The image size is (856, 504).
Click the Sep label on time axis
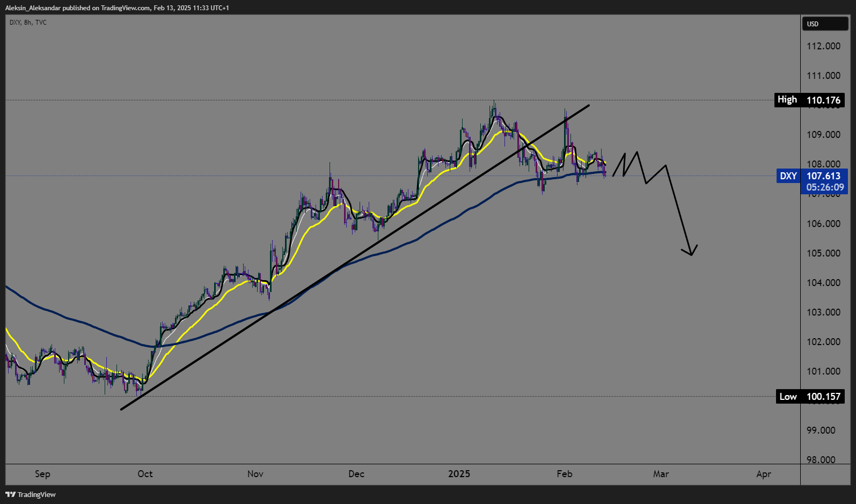coord(42,474)
